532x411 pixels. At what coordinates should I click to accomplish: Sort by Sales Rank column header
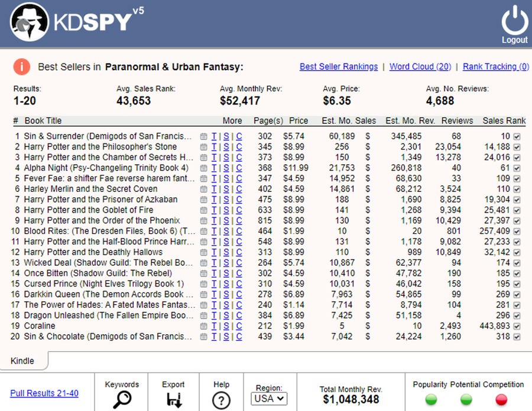click(504, 120)
